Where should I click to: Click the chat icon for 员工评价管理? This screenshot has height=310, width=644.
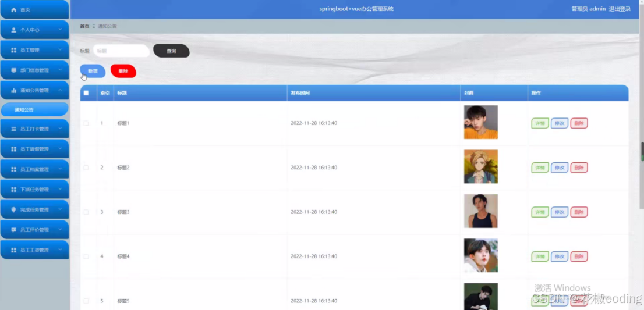pos(13,230)
